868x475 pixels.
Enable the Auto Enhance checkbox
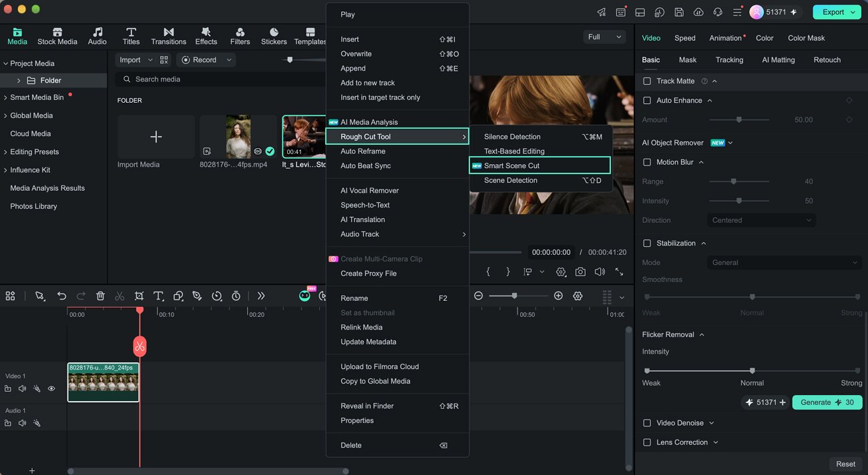click(646, 100)
